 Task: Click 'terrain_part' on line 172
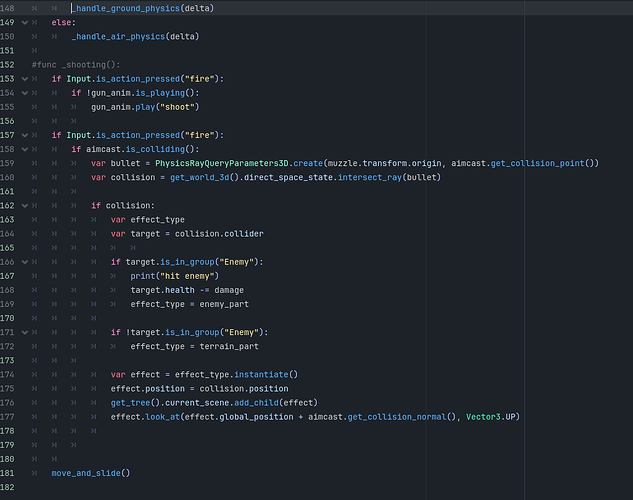coord(229,346)
